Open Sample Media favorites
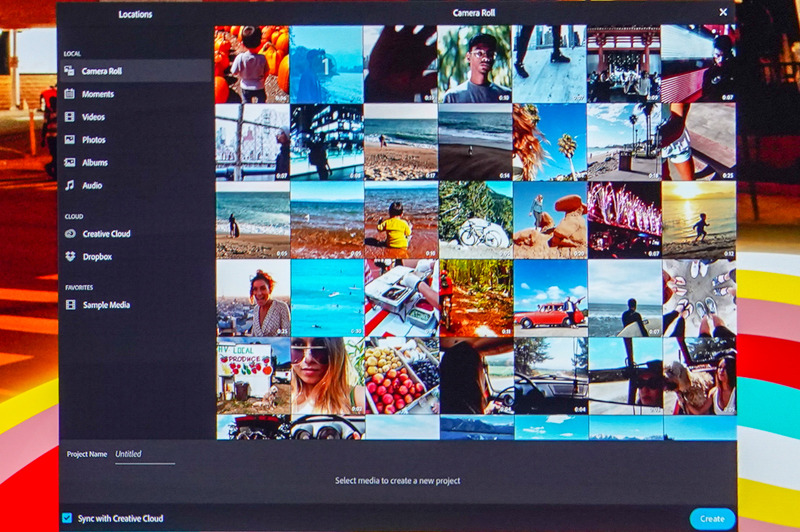The width and height of the screenshot is (800, 532). (x=136, y=305)
